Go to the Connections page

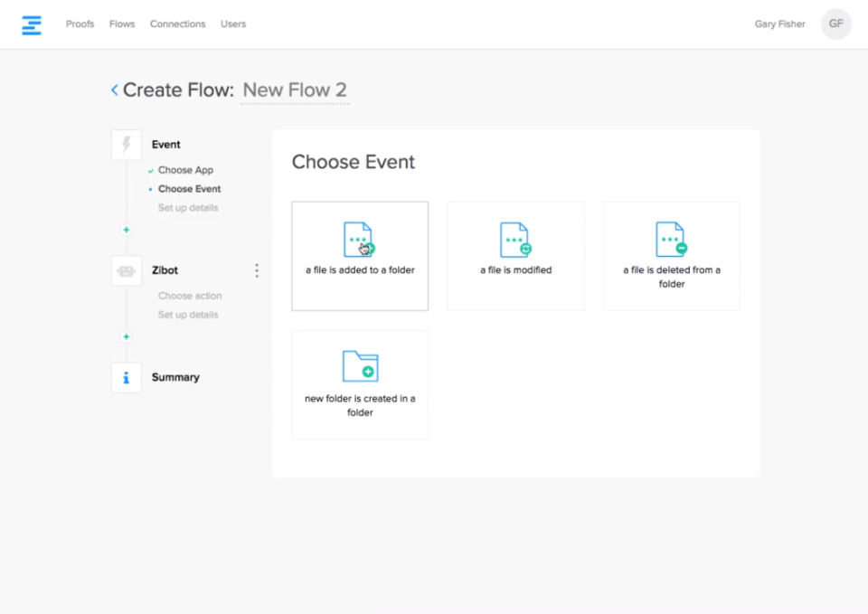pos(178,24)
